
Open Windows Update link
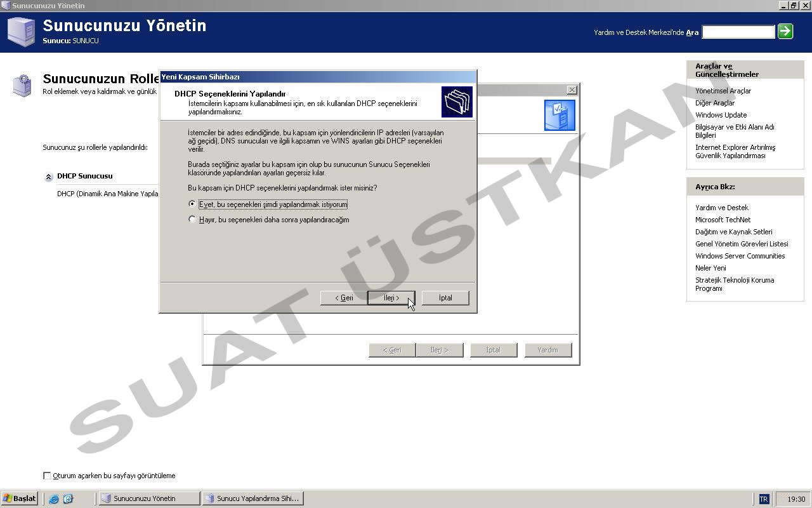721,115
